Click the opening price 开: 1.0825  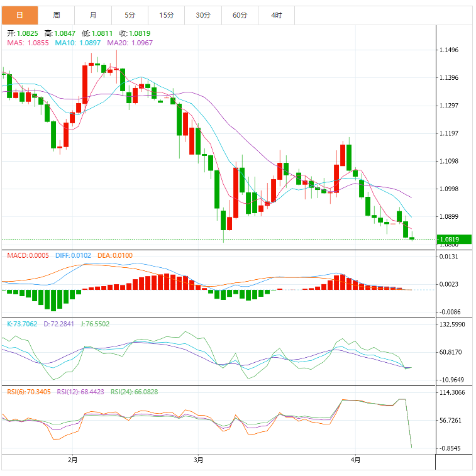23,33
